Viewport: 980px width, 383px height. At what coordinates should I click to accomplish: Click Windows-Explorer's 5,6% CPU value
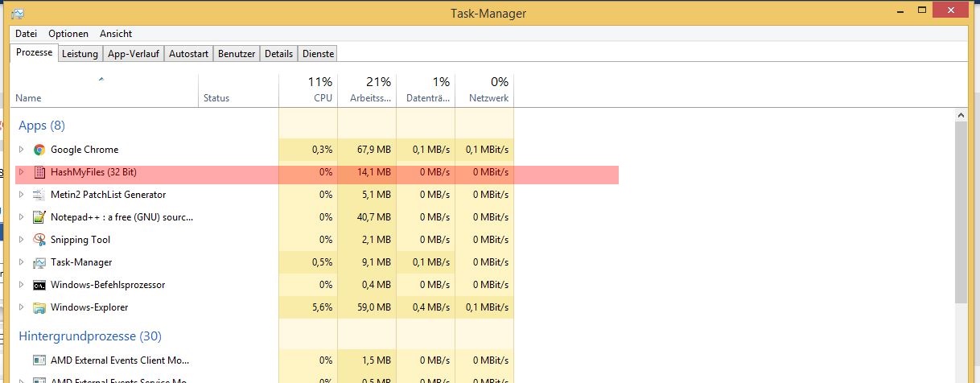point(321,307)
